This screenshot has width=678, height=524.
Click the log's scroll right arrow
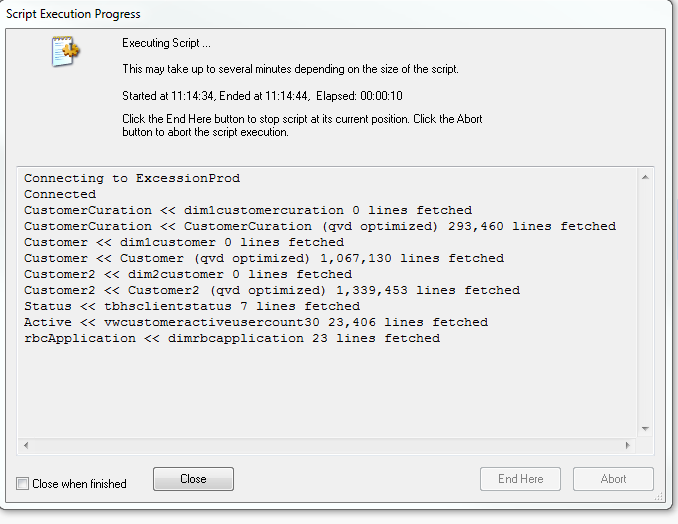coord(628,445)
